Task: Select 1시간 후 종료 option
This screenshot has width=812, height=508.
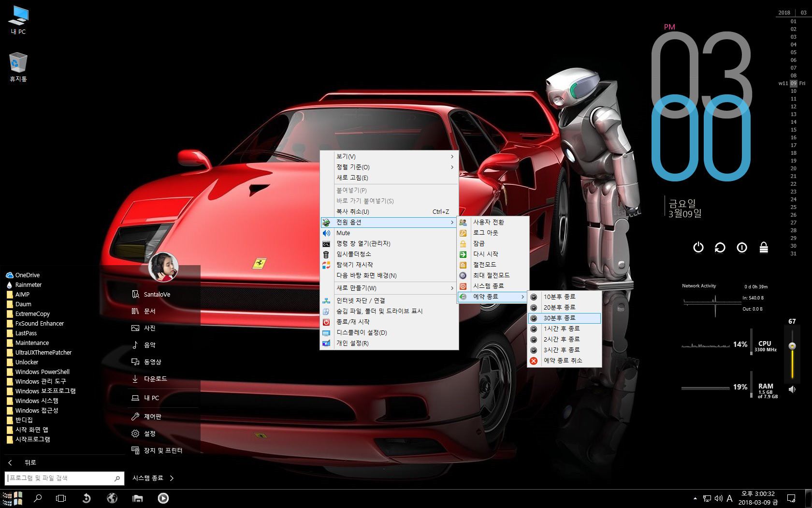Action: click(x=565, y=329)
